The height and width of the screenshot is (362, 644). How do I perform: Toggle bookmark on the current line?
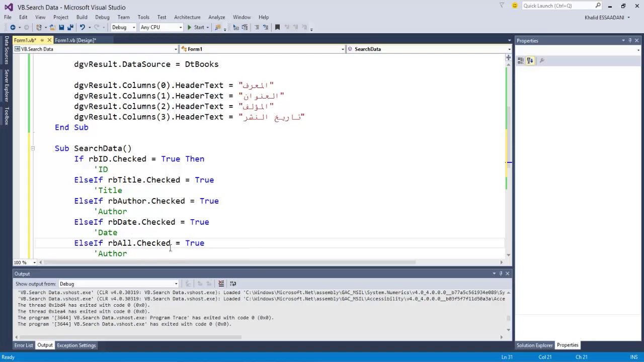click(x=277, y=27)
